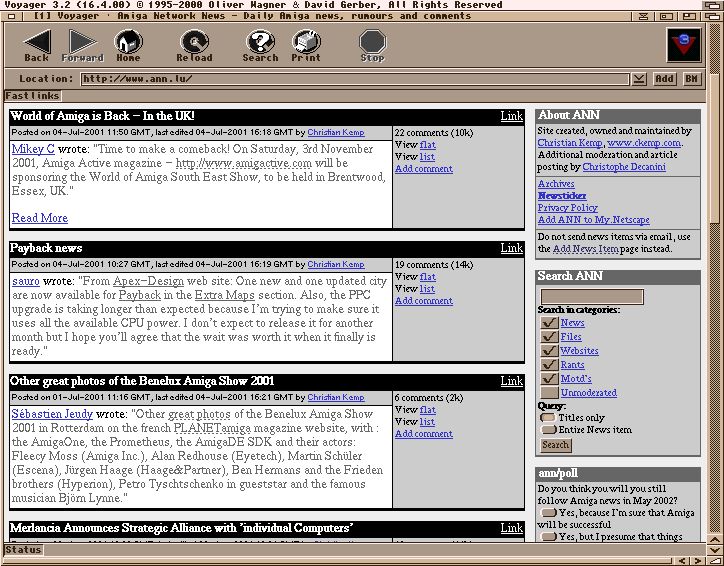Open the sauro author link
724x566 pixels.
coord(26,281)
